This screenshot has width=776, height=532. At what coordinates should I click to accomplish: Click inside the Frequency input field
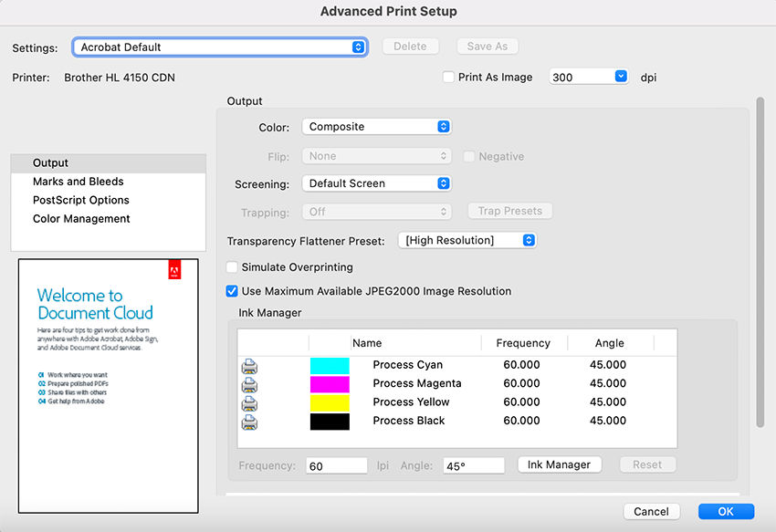[x=336, y=465]
